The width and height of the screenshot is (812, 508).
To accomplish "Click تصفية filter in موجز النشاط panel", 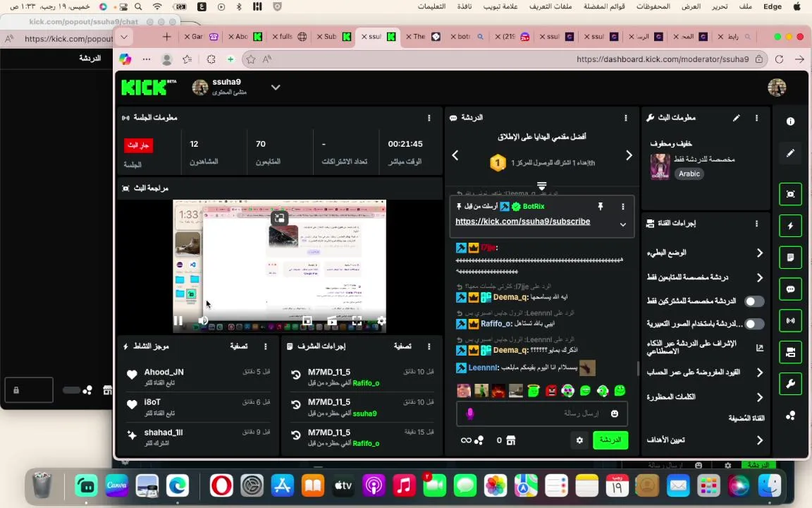I will click(x=239, y=346).
